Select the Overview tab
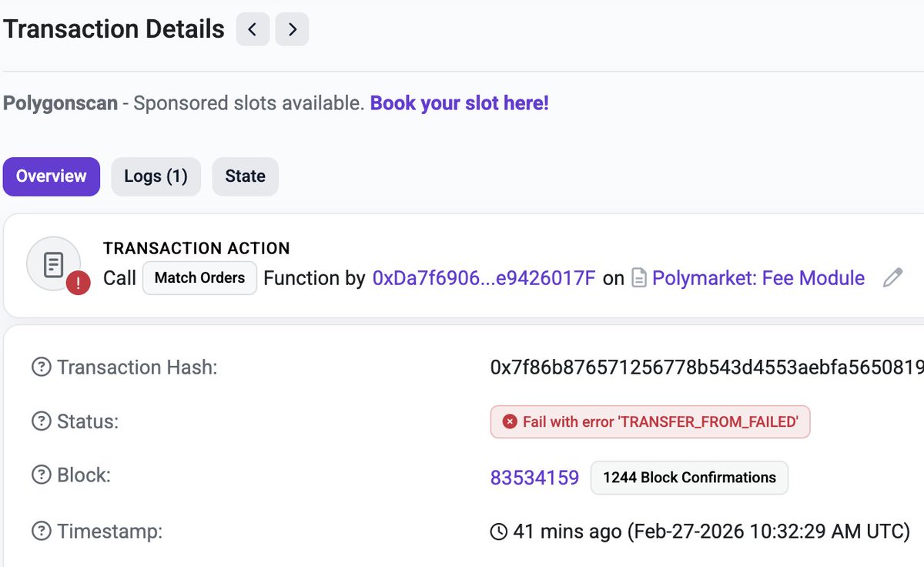924x567 pixels. click(x=52, y=176)
